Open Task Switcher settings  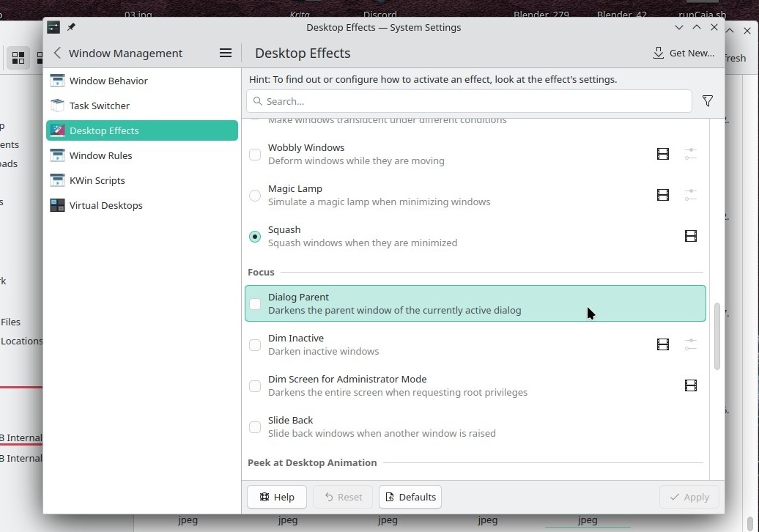tap(142, 106)
